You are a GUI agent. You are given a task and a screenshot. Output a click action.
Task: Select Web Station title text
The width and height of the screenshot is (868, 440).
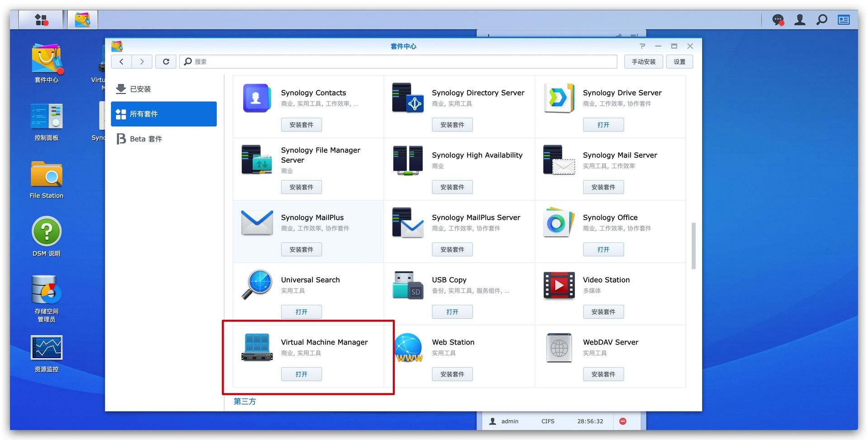(453, 342)
